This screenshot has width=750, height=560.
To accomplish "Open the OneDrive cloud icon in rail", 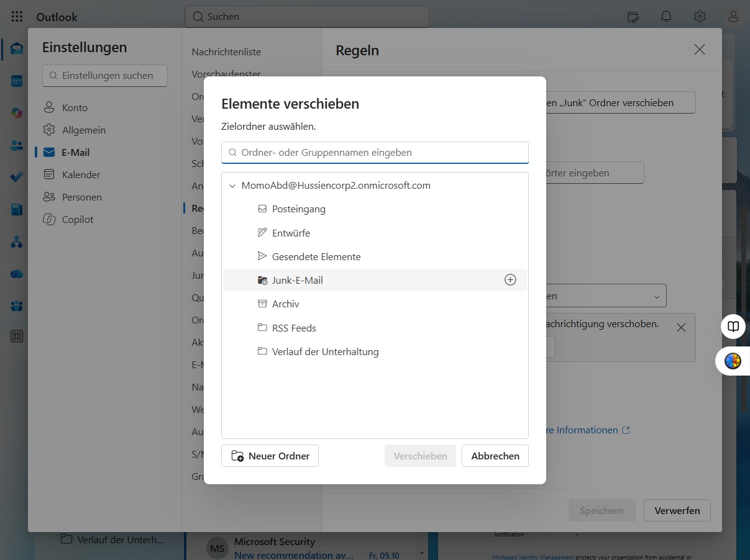I will pos(17,274).
